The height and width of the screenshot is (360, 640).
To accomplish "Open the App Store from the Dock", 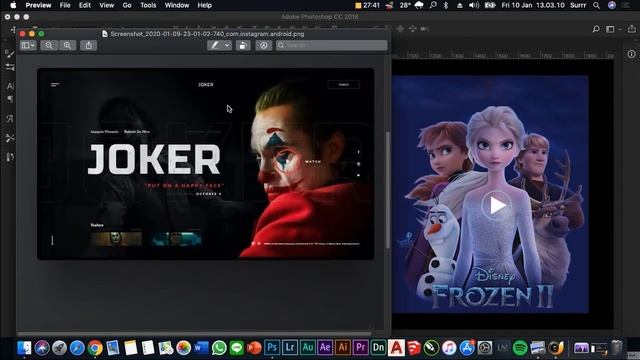I will coord(467,348).
